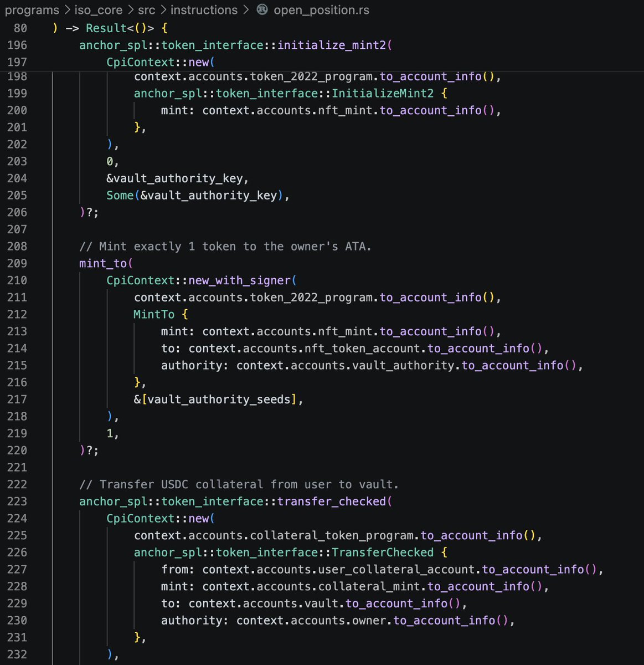Viewport: 644px width, 665px height.
Task: Click "owner" on line 230
Action: [369, 620]
